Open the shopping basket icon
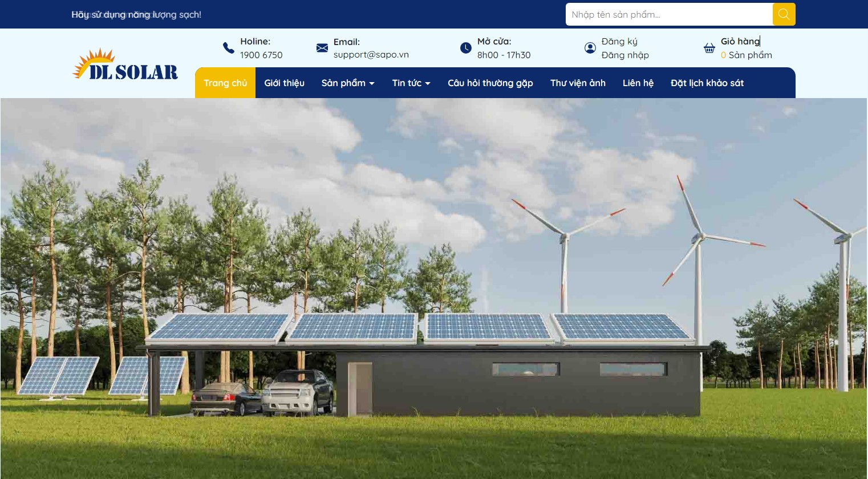This screenshot has height=479, width=868. 709,48
